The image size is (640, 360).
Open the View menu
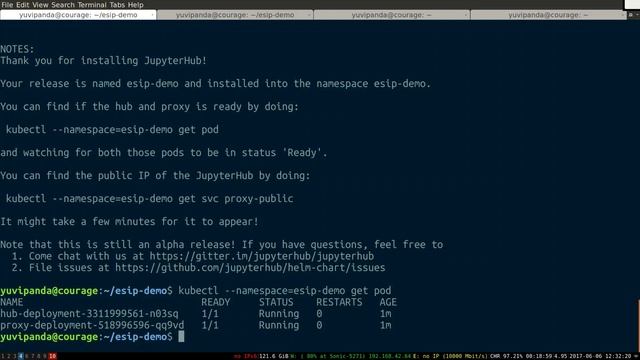40,5
